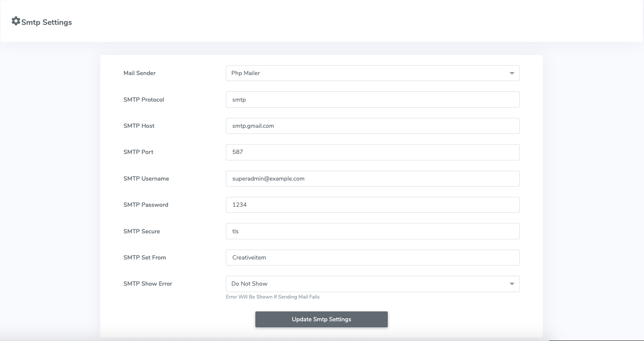644x341 pixels.
Task: Expand the SMTP Show Error dropdown
Action: point(372,284)
